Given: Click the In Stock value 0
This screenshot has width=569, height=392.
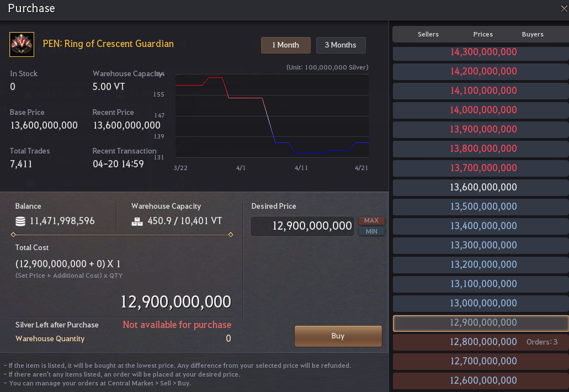Looking at the screenshot, I should [x=13, y=87].
